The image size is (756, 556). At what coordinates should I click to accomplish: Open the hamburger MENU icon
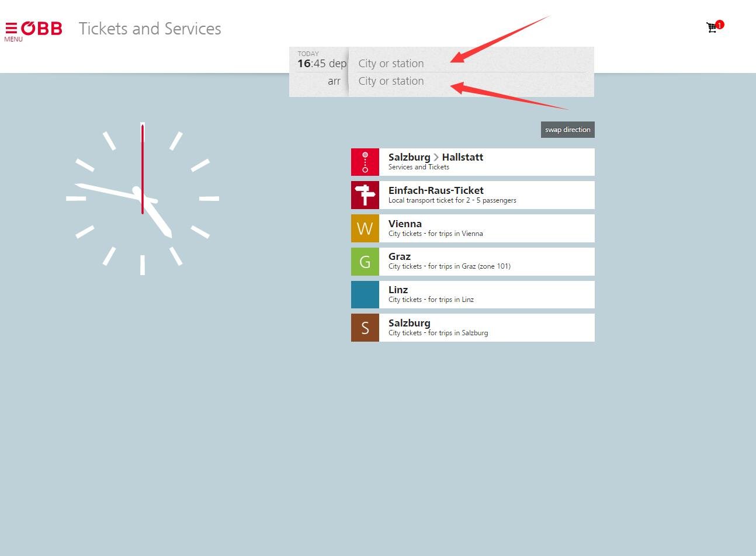tap(12, 29)
